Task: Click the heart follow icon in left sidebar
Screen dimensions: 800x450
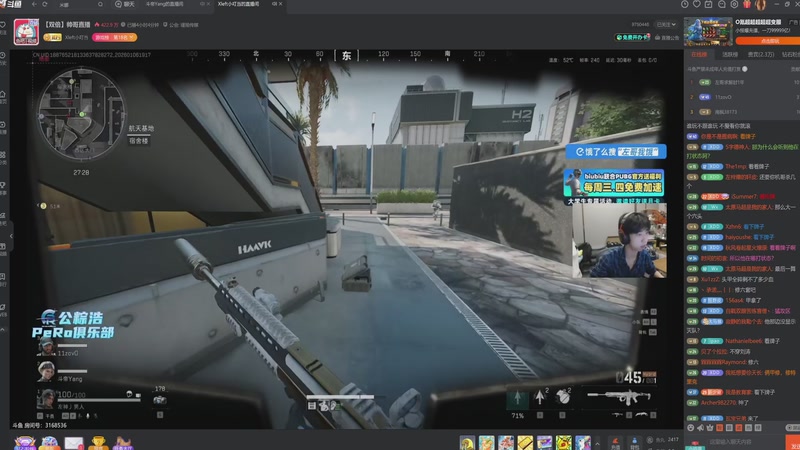Action: click(x=3, y=24)
